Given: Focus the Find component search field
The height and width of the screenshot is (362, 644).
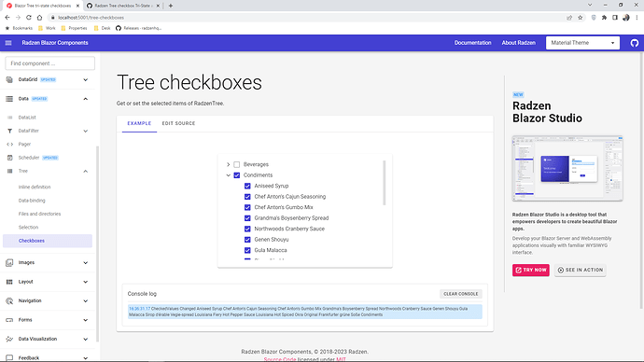Looking at the screenshot, I should click(x=50, y=63).
